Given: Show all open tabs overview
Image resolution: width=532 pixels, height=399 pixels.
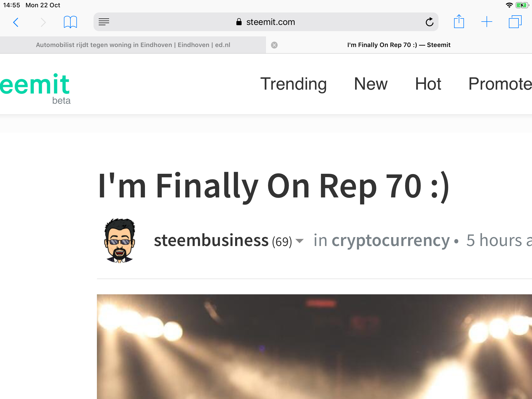Looking at the screenshot, I should pos(515,22).
